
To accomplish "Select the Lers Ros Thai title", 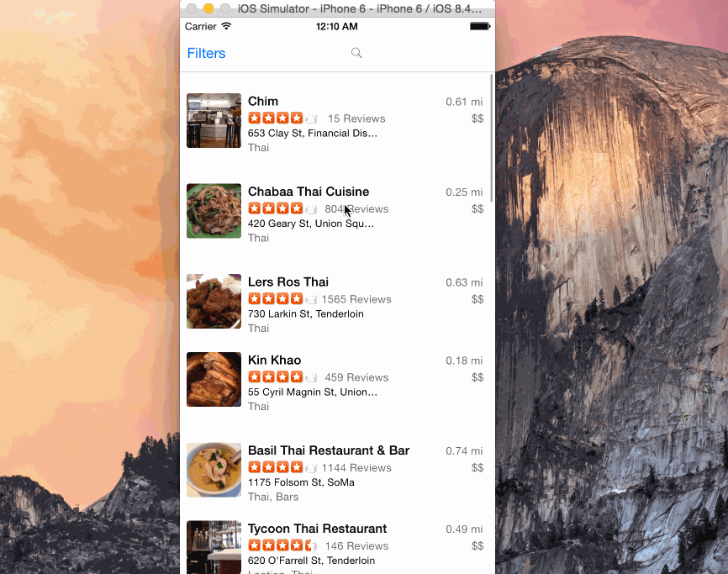I will pos(288,282).
